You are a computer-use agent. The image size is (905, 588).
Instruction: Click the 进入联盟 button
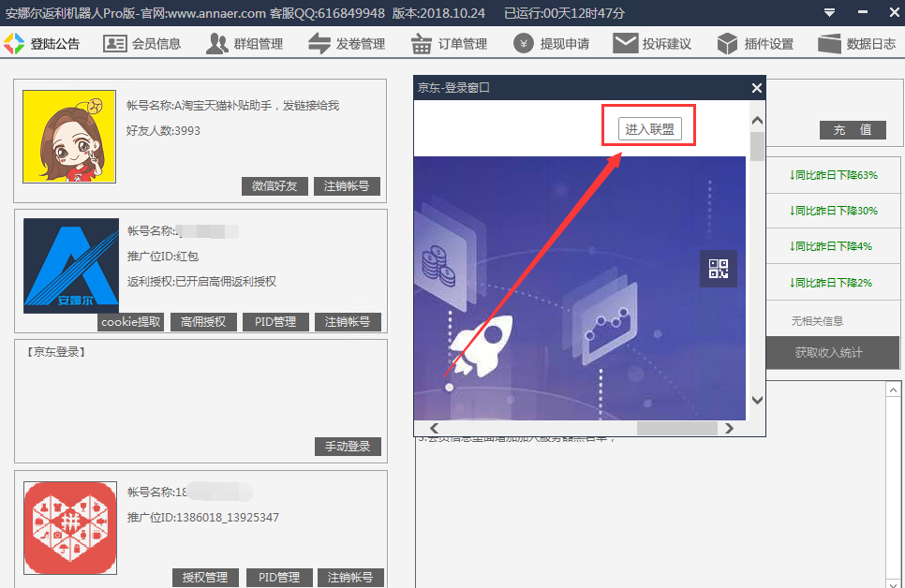point(650,128)
